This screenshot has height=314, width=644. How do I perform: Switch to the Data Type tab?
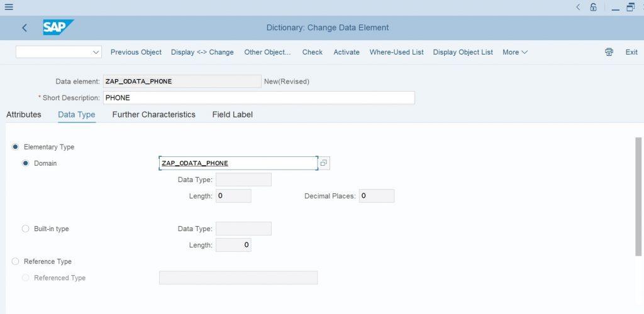click(76, 114)
